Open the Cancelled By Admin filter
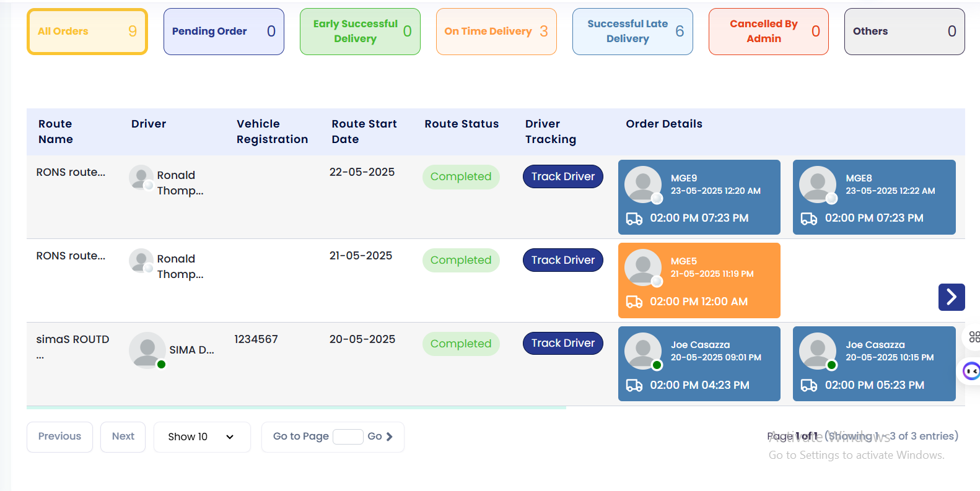The image size is (980, 491). (x=768, y=32)
